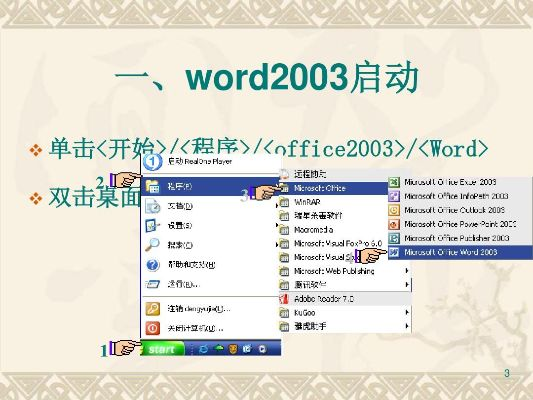This screenshot has width=533, height=400.
Task: Click the green quick launch icon
Action: click(219, 348)
